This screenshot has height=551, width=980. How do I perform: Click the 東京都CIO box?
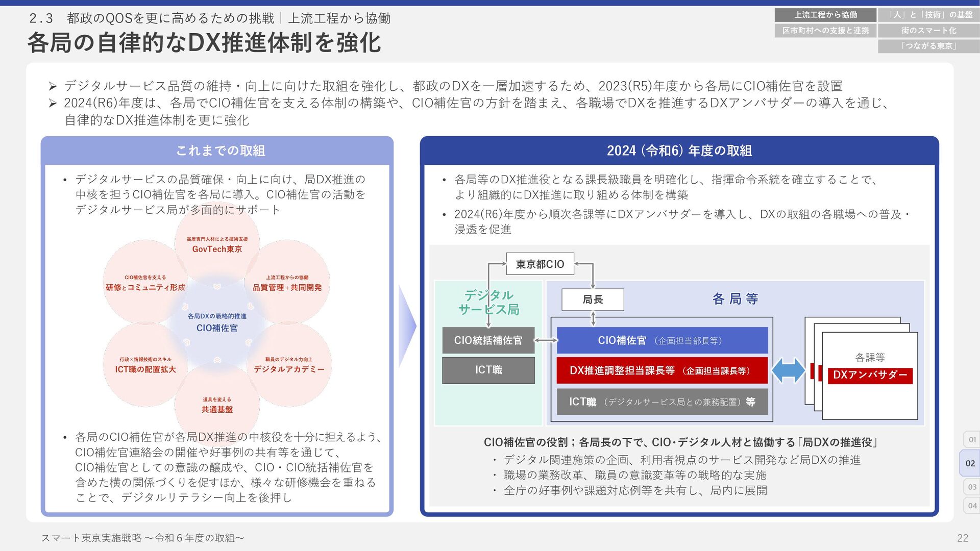[x=540, y=264]
